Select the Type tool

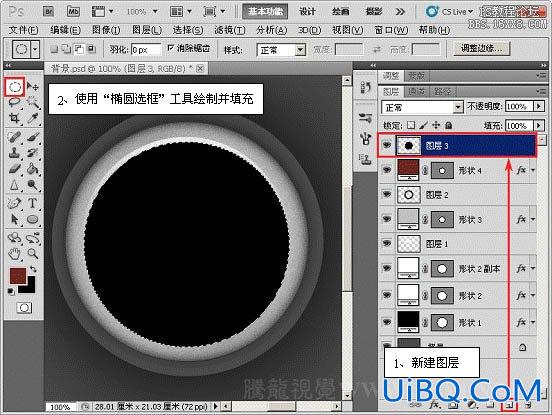(x=33, y=203)
